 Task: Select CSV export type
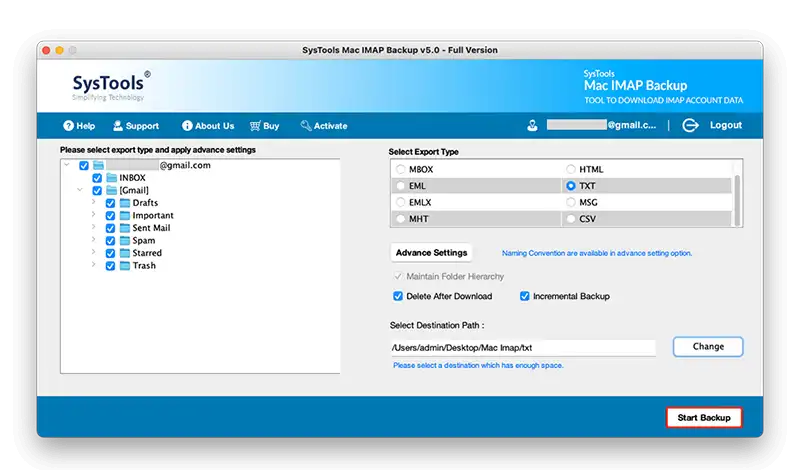pos(571,218)
